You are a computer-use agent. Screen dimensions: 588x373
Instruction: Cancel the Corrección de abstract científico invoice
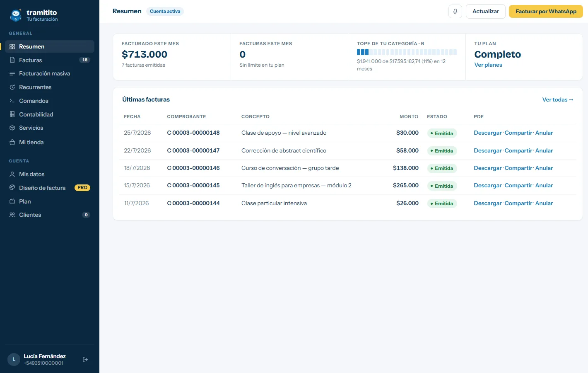coord(544,150)
